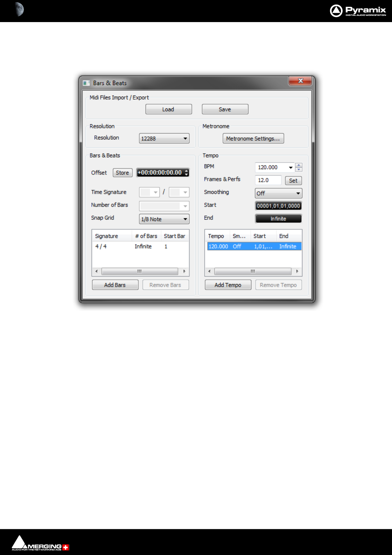Open the Snap Grid 1/8 Note dropdown
The width and height of the screenshot is (392, 555).
pos(164,219)
